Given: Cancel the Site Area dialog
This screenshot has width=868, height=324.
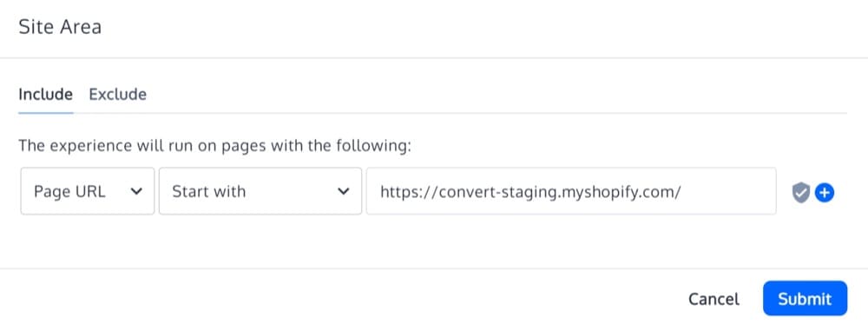Looking at the screenshot, I should [713, 299].
